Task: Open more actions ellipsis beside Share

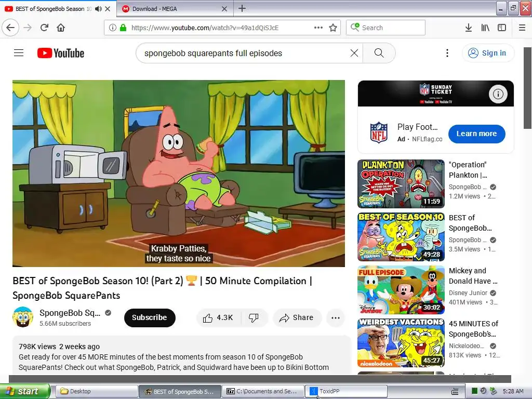Action: click(336, 317)
